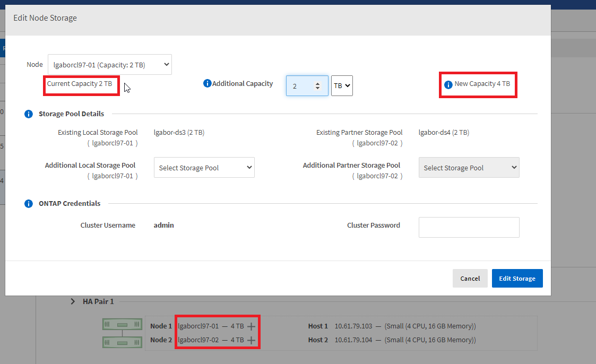Screen dimensions: 596x364
Task: Open the Additional Local Storage Pool dropdown
Action: tap(204, 167)
